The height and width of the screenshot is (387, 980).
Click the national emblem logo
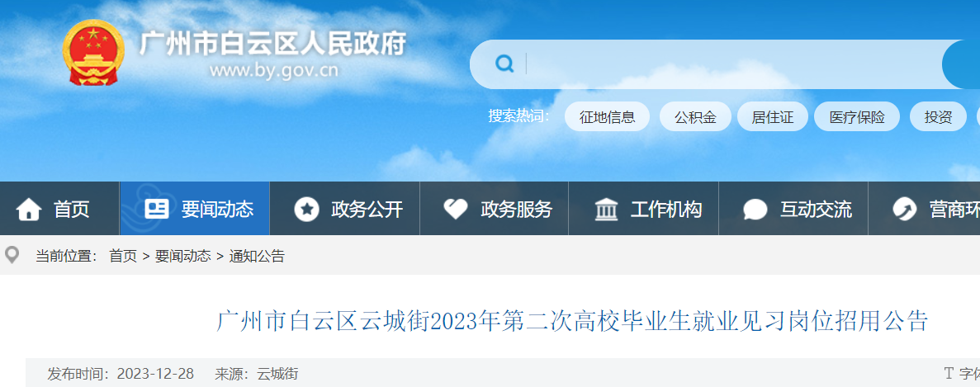92,52
